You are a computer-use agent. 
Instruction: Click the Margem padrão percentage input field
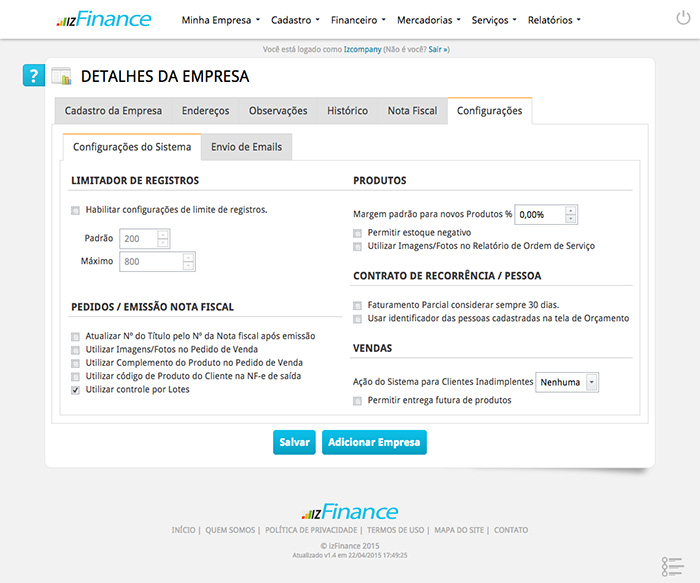coord(539,214)
